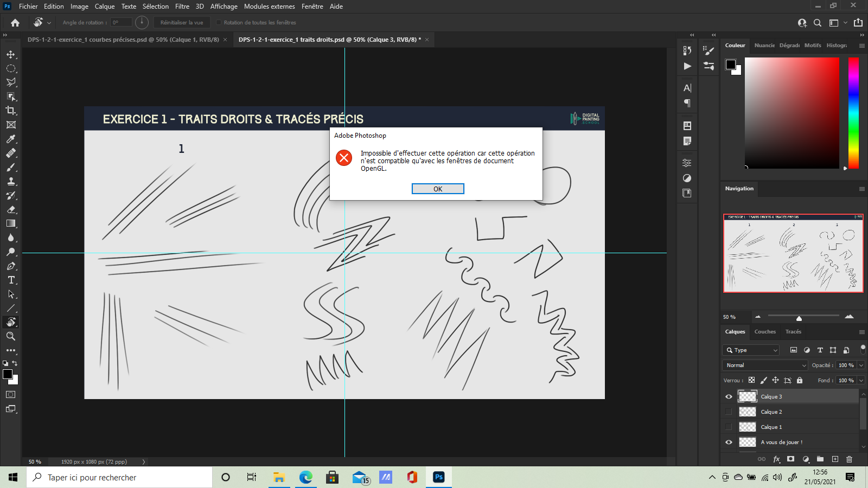Screen dimensions: 868x488
Task: Click the 'Réinitialiser la vue' button
Action: click(182, 22)
